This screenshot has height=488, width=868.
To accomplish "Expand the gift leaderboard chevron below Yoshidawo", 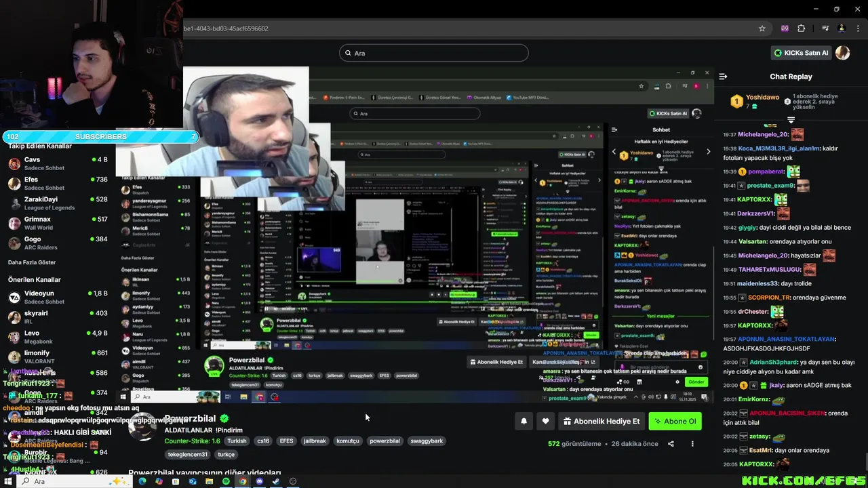I will (x=791, y=120).
